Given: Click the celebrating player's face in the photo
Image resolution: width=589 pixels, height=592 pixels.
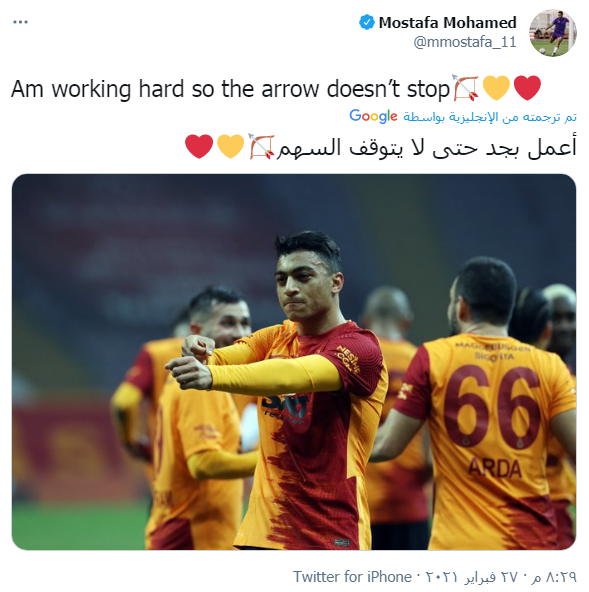Looking at the screenshot, I should click(306, 287).
